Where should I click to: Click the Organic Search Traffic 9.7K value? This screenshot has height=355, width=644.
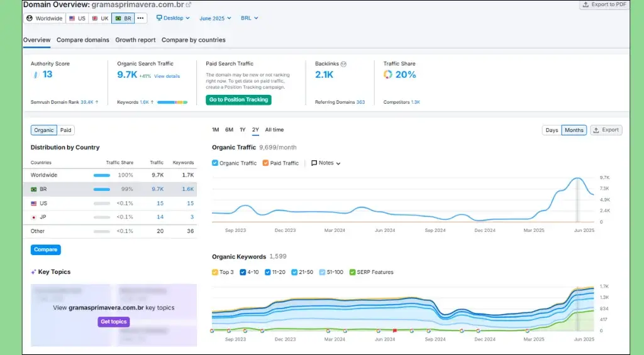tap(127, 75)
